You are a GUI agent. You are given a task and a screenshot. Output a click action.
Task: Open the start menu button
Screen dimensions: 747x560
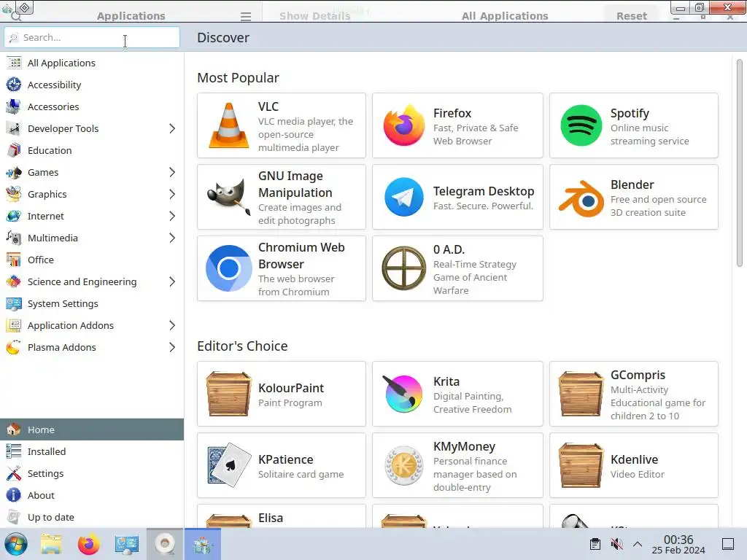pyautogui.click(x=16, y=544)
